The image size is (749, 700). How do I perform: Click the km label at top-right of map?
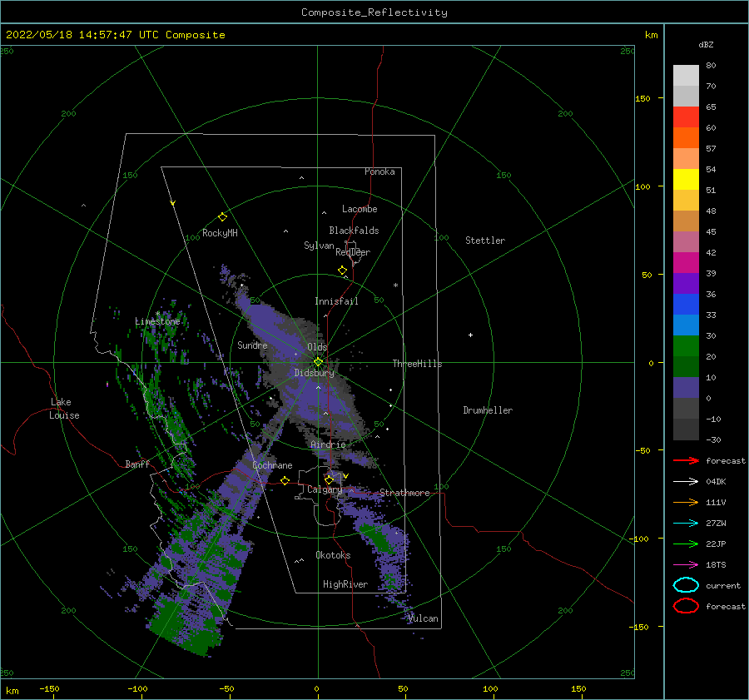(651, 35)
